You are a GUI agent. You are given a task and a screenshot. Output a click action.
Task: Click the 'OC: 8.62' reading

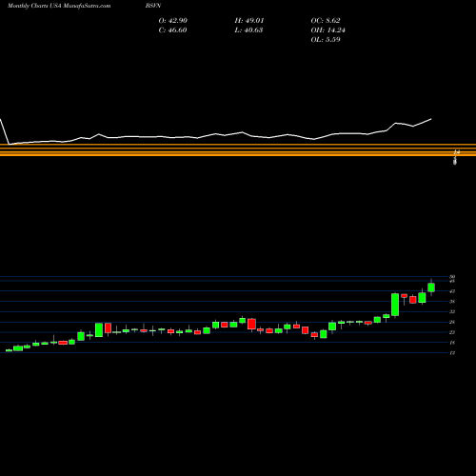[x=326, y=21]
